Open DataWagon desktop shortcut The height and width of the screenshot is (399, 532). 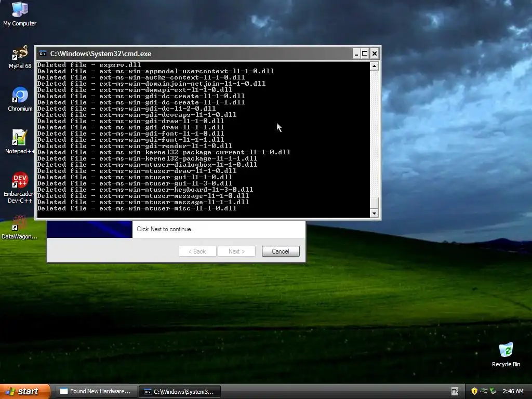coord(19,228)
